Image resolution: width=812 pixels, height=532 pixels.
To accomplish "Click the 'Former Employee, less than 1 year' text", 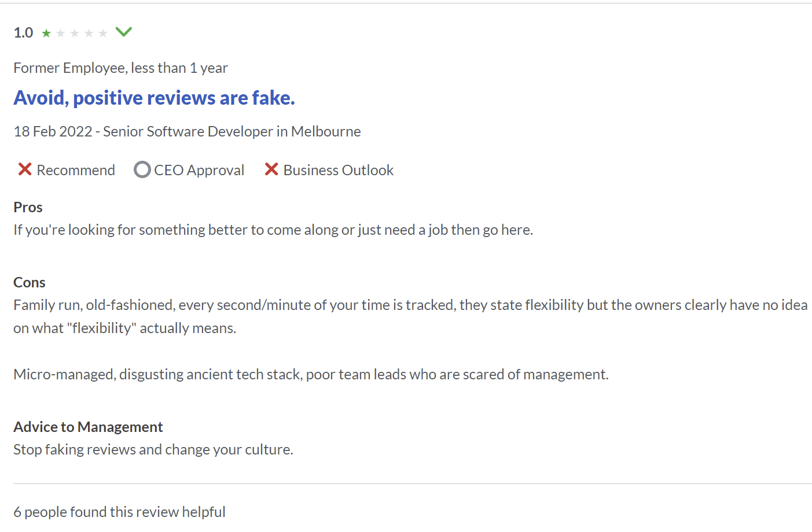I will [x=120, y=68].
